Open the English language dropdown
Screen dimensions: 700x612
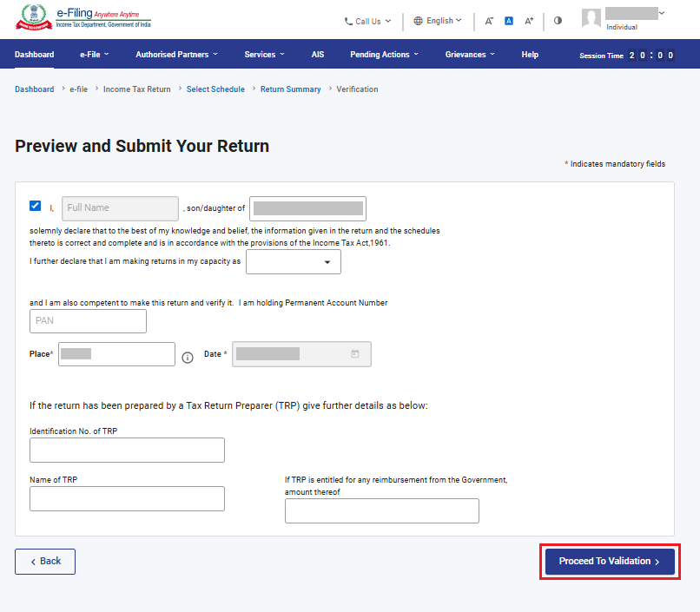438,21
